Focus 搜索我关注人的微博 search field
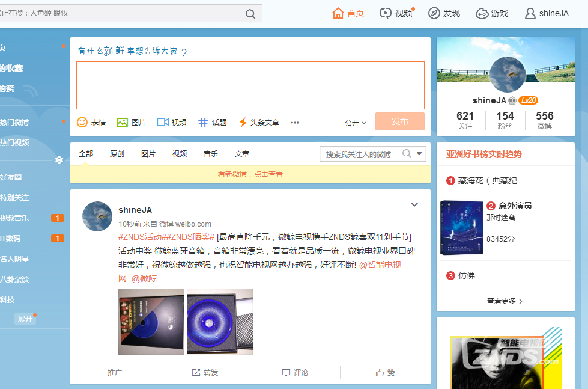 point(360,154)
